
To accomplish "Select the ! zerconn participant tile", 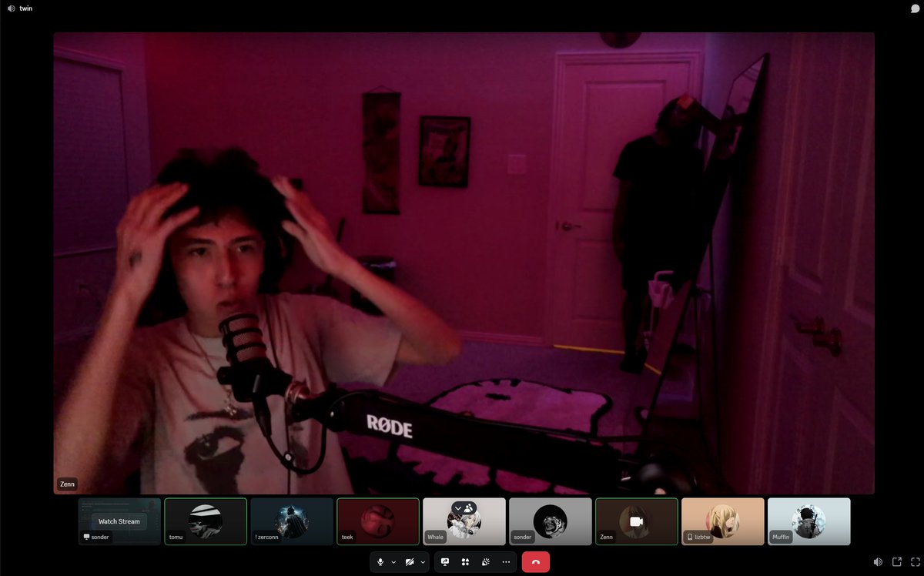I will pyautogui.click(x=292, y=521).
